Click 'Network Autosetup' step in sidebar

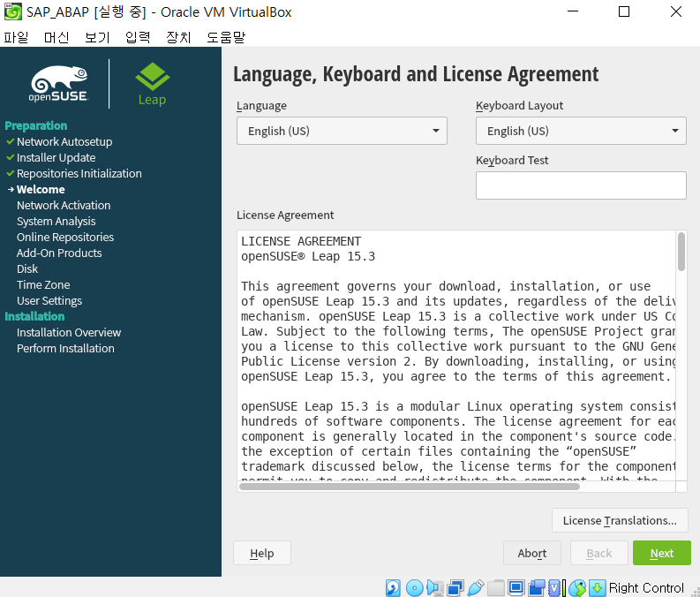[64, 141]
